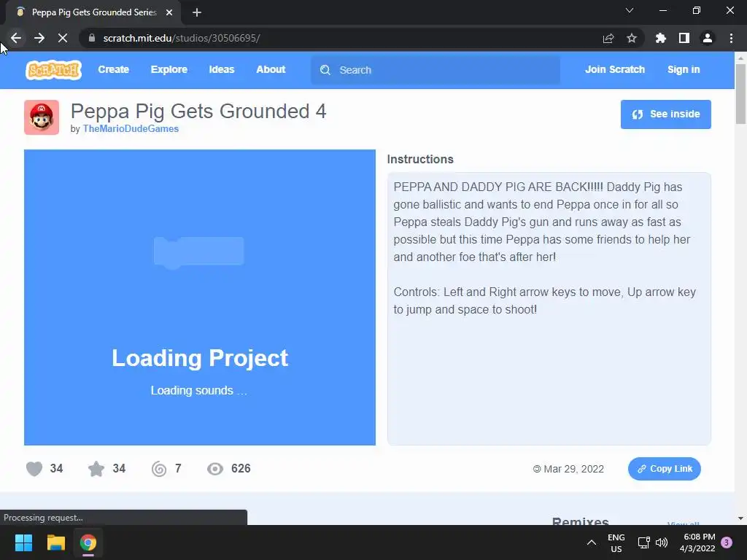Click the heart love icon
This screenshot has width=747, height=560.
coord(34,469)
